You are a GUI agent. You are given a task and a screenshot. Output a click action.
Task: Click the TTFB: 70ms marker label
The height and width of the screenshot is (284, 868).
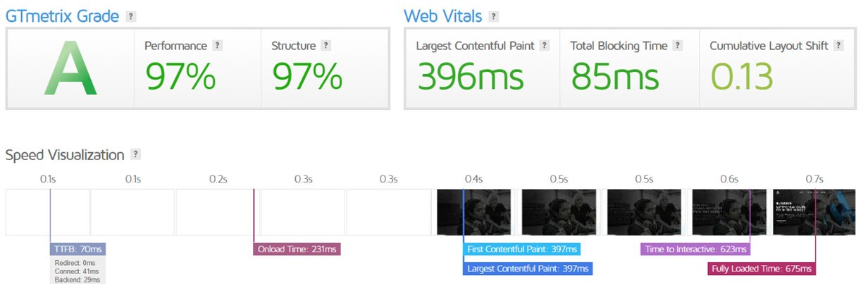pyautogui.click(x=78, y=249)
